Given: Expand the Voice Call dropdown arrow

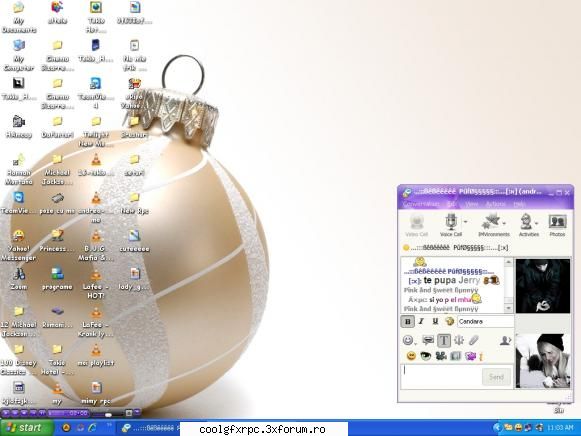Looking at the screenshot, I should pos(465,222).
